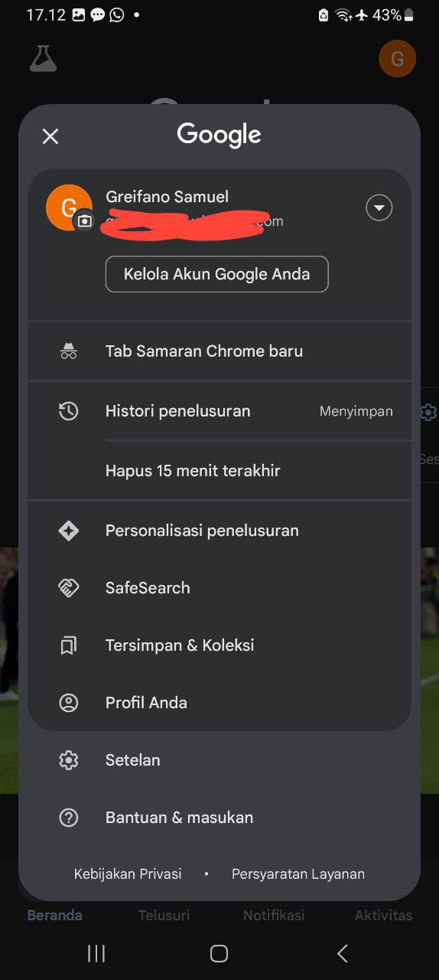The width and height of the screenshot is (439, 980).
Task: Tap the Personalisasi penelusuran sparkle icon
Action: pyautogui.click(x=69, y=531)
